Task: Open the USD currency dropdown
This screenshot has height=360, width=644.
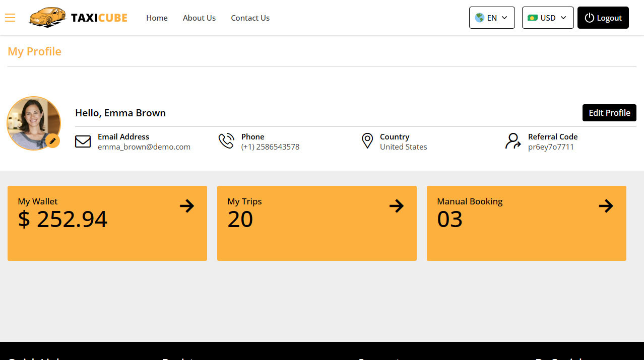Action: coord(548,17)
